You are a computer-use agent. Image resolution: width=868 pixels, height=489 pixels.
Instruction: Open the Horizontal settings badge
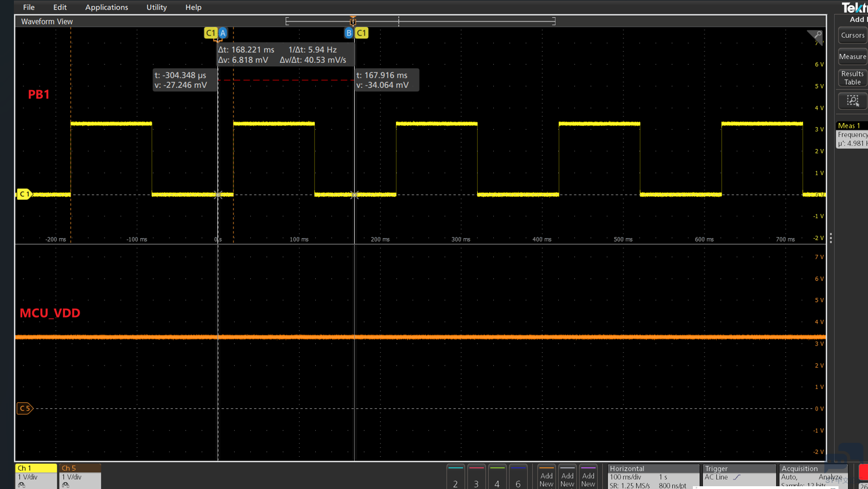point(653,477)
